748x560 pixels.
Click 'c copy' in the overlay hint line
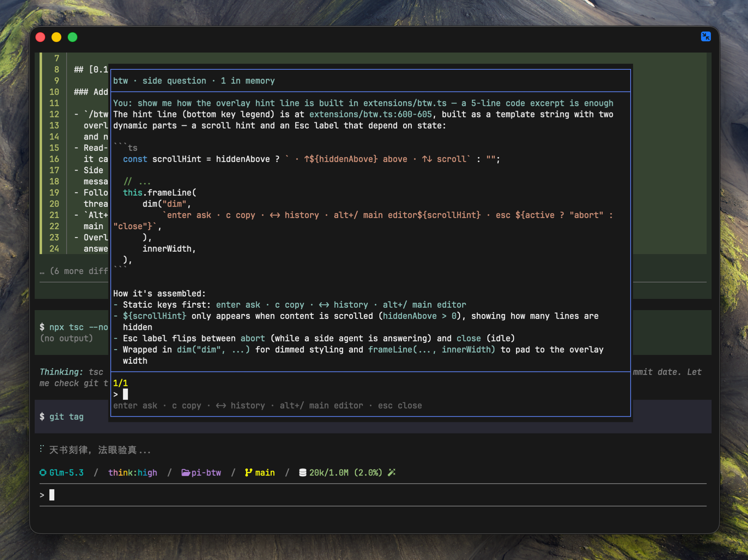click(187, 405)
